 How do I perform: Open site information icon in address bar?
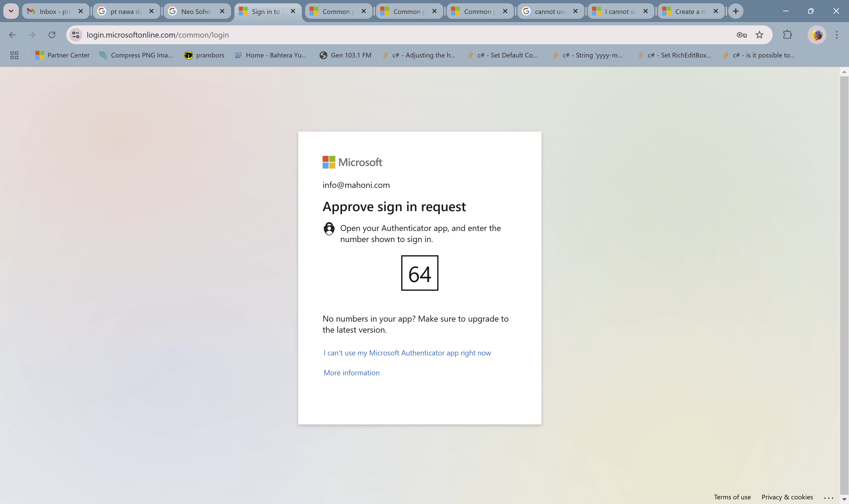(x=76, y=35)
